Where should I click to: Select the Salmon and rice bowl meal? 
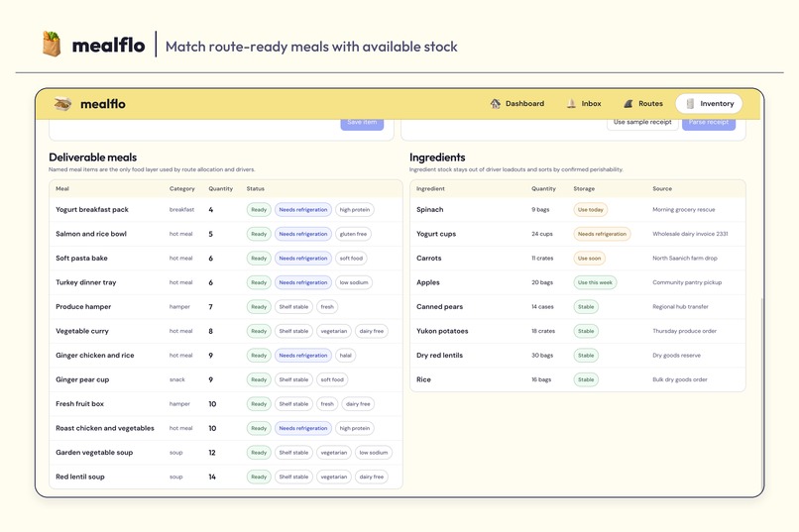[x=226, y=234]
